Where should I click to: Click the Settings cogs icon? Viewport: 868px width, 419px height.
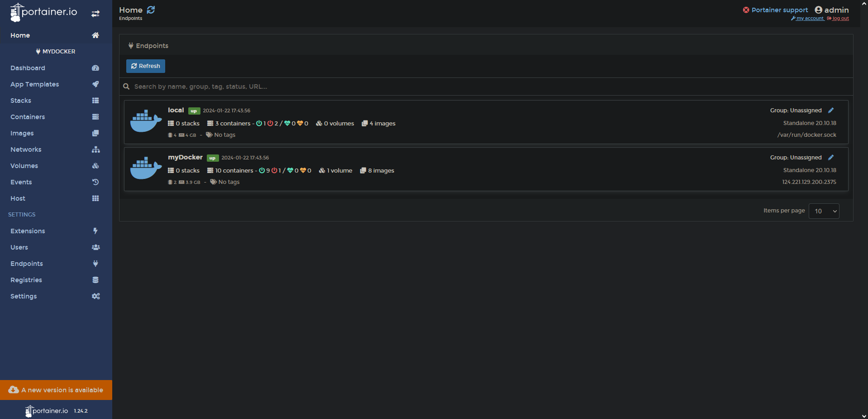(x=95, y=296)
